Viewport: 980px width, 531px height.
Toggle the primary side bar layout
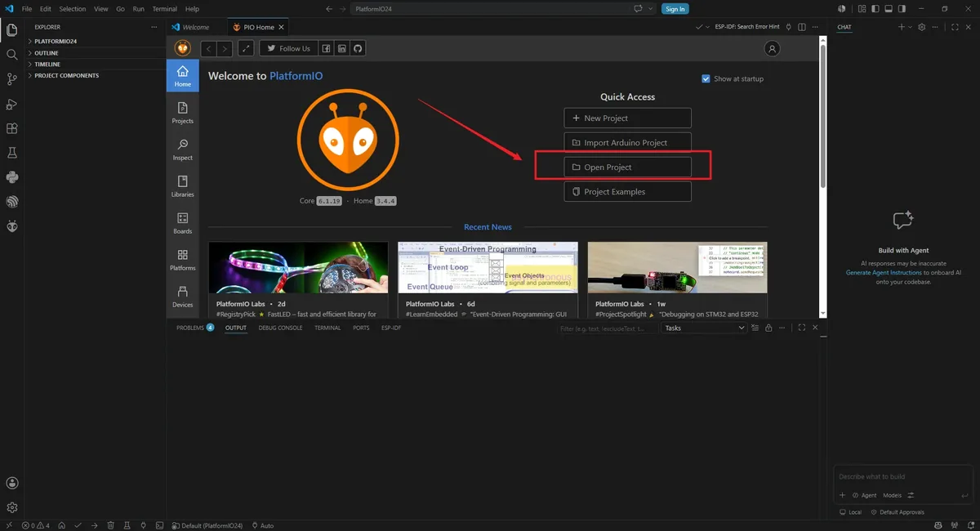[875, 8]
